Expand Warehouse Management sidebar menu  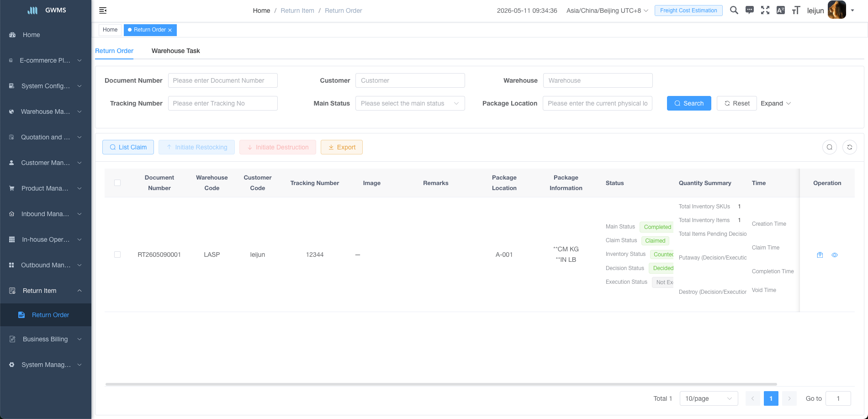coord(46,111)
